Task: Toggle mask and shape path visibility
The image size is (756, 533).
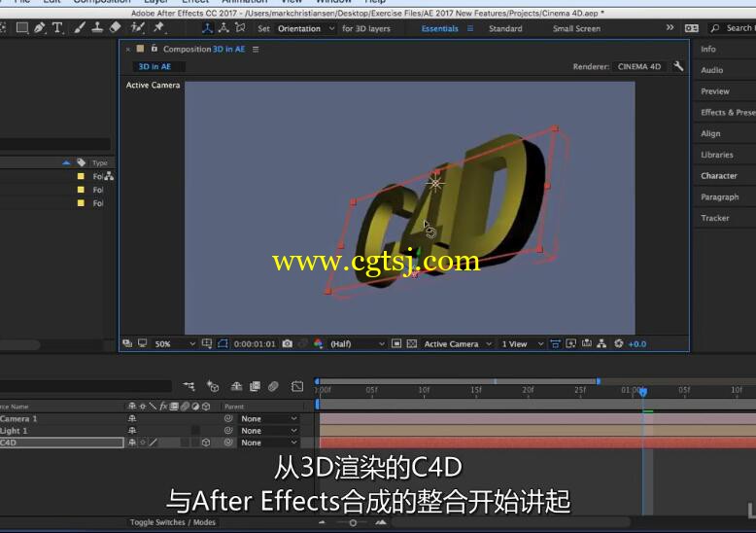Action: [x=223, y=343]
